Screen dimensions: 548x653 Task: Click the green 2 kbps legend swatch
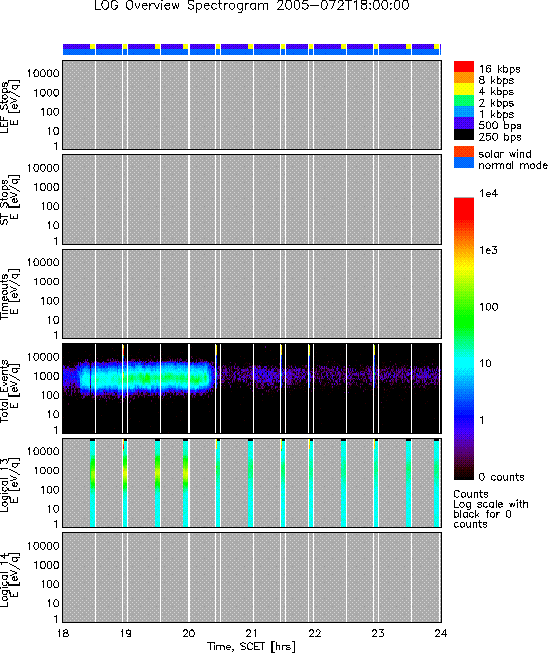click(x=464, y=100)
